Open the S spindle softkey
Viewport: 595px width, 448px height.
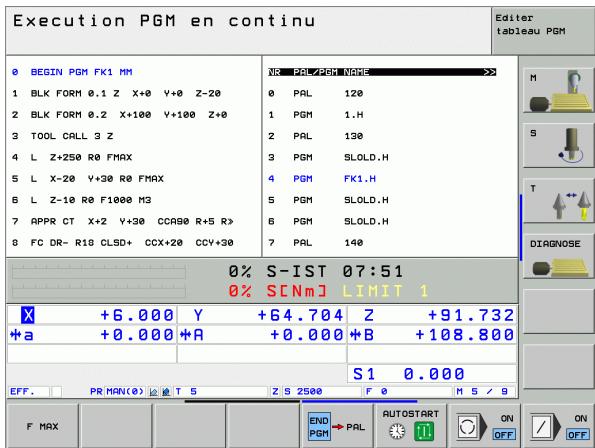click(x=558, y=145)
